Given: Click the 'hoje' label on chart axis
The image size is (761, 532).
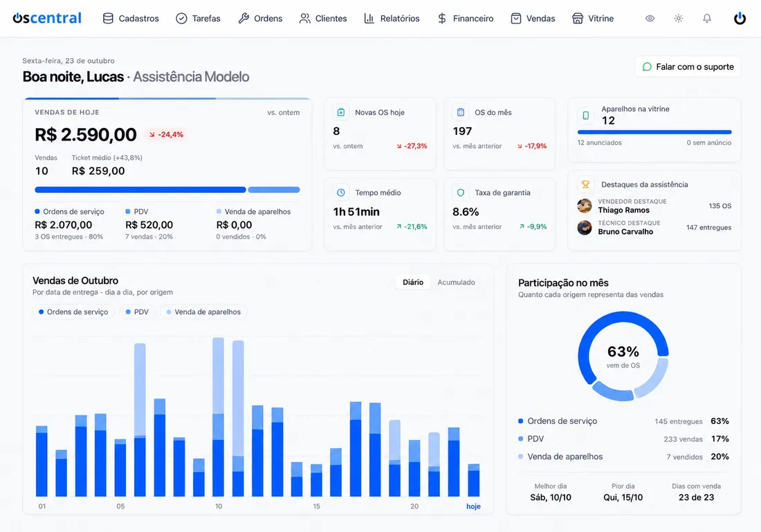Looking at the screenshot, I should (473, 506).
